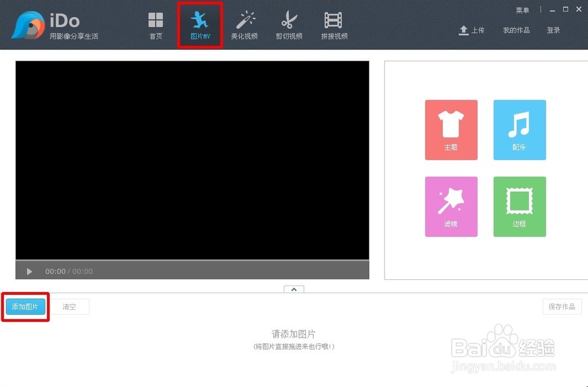The width and height of the screenshot is (588, 387).
Task: Open the 滤镜 (Filter) magic wand panel
Action: (x=451, y=206)
